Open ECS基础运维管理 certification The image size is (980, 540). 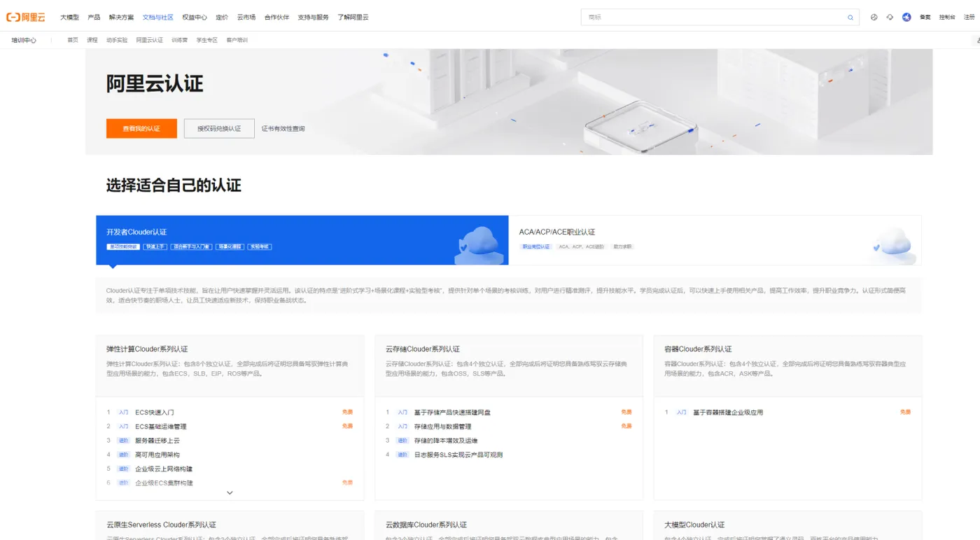pyautogui.click(x=161, y=427)
